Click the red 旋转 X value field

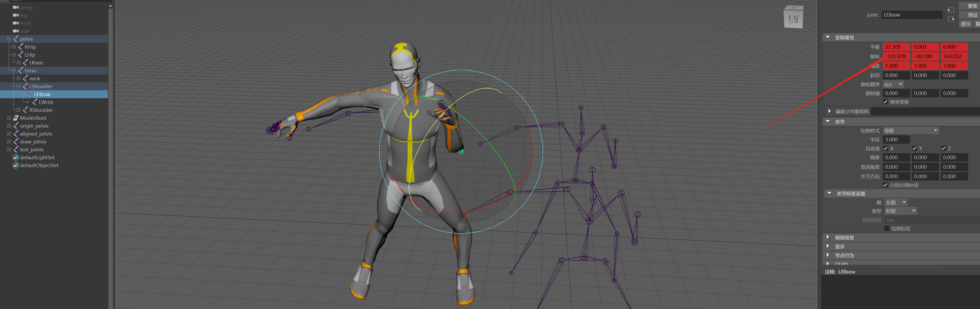[896, 56]
